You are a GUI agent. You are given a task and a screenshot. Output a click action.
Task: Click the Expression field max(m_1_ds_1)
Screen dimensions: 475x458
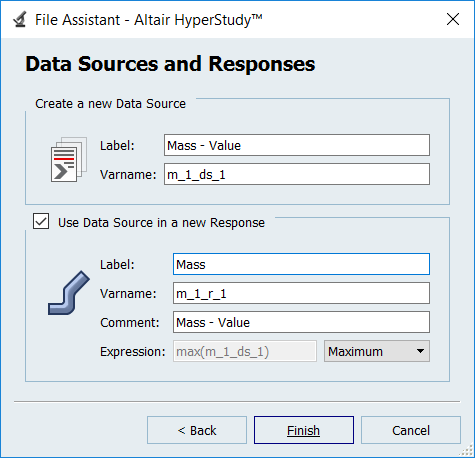245,351
